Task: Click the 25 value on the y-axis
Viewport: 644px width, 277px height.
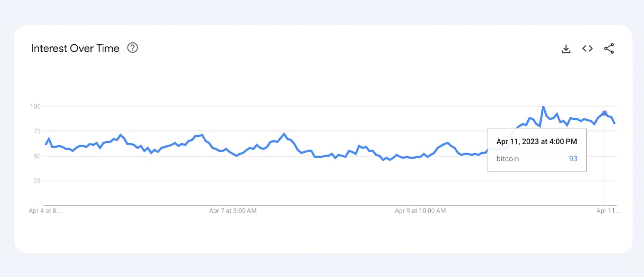Action: pos(36,180)
